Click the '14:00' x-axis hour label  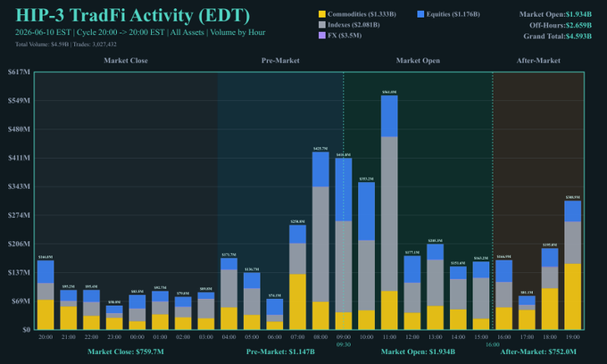coord(458,337)
